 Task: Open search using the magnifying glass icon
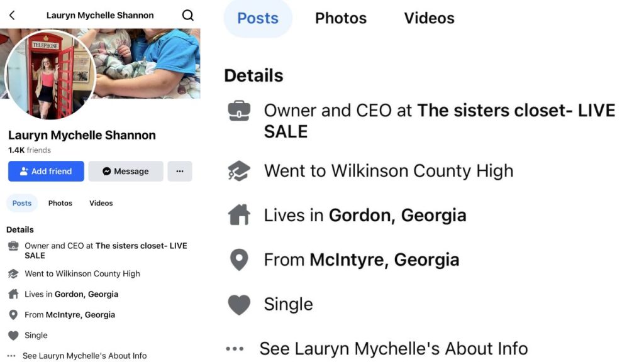pos(187,15)
